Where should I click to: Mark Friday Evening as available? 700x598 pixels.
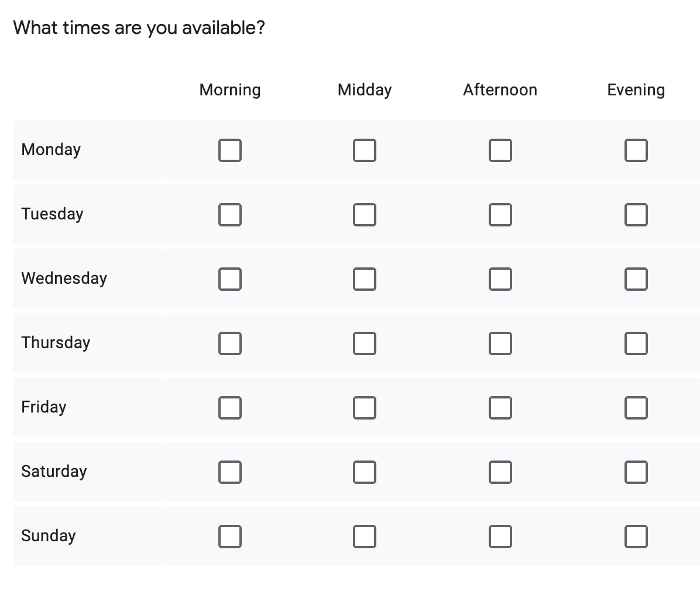click(x=636, y=408)
